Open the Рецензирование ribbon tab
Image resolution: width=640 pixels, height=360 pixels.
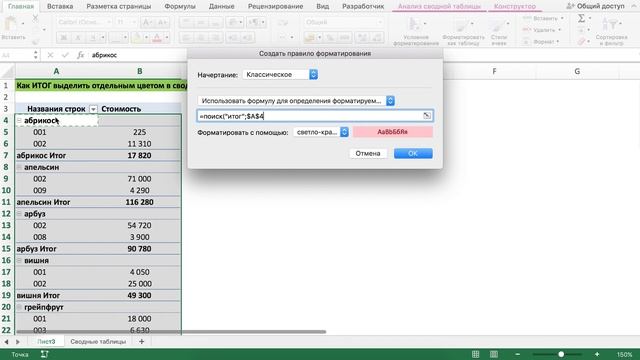[276, 6]
